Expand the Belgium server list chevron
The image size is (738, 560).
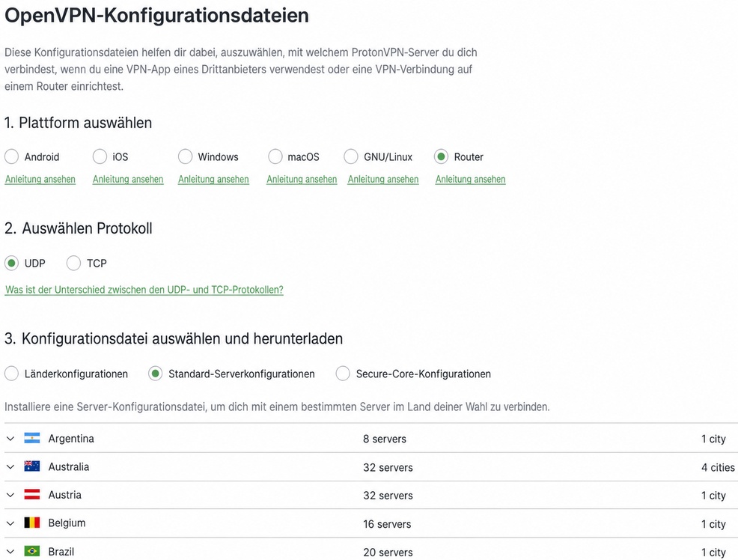[10, 523]
